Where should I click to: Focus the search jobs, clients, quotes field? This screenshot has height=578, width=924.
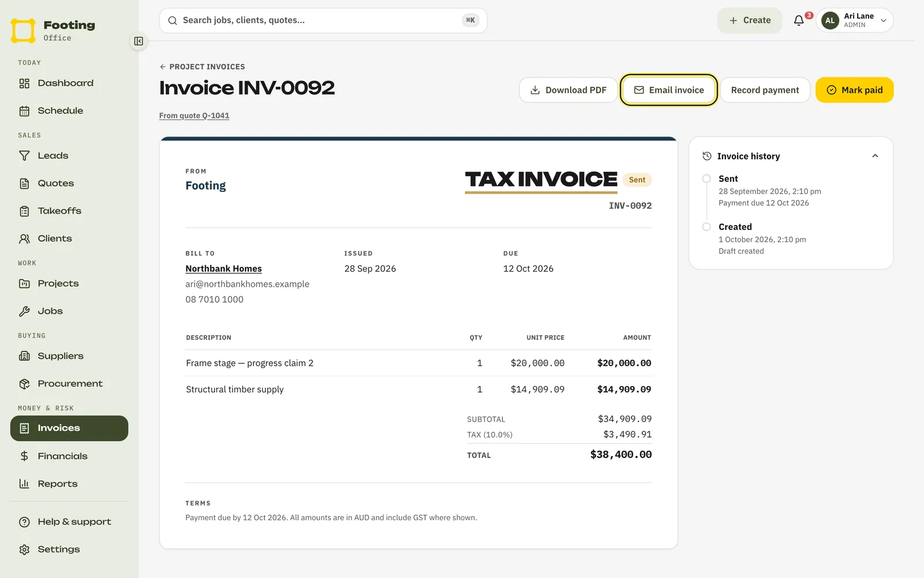[x=323, y=20]
